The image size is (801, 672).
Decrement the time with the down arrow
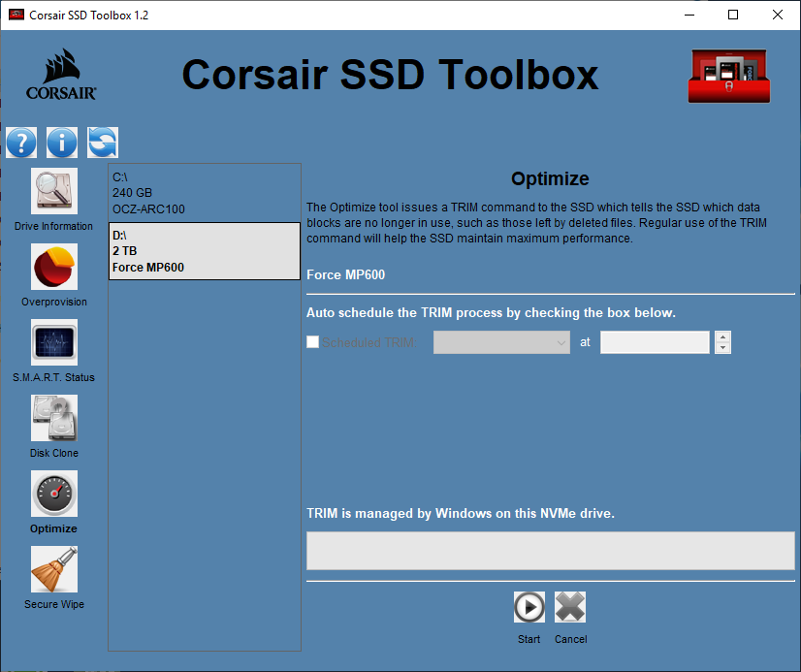pyautogui.click(x=722, y=347)
